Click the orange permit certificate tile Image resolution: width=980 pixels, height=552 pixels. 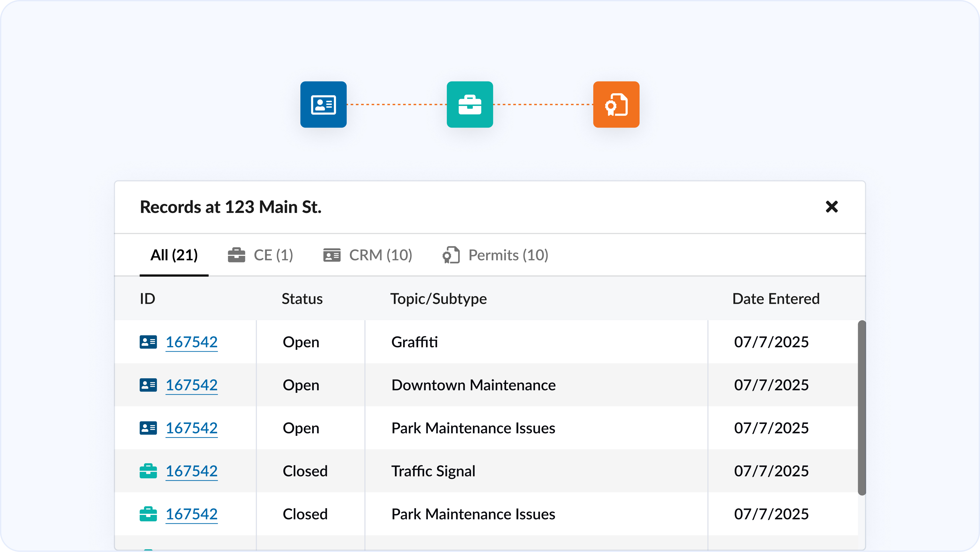click(x=616, y=104)
